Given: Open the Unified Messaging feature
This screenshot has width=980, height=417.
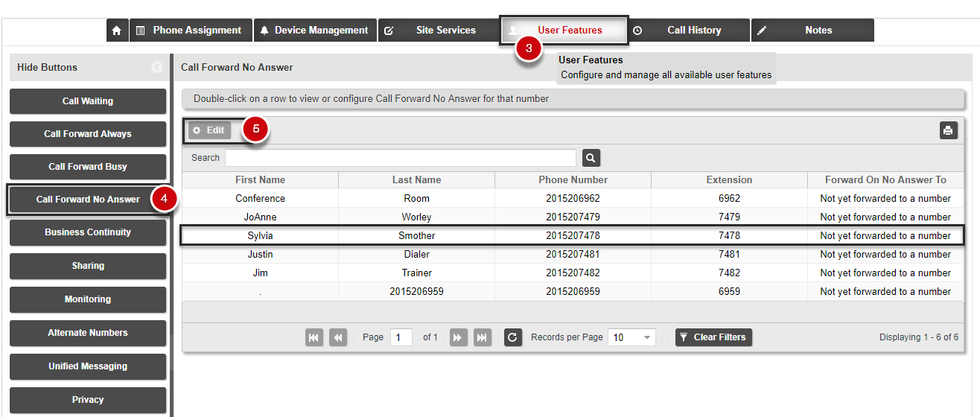Looking at the screenshot, I should point(88,366).
